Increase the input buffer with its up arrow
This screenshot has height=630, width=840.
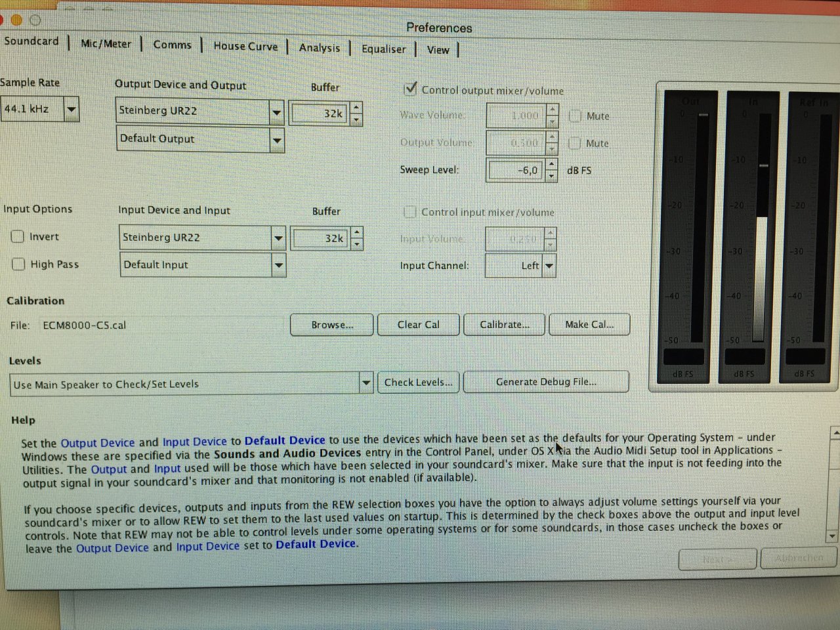(357, 232)
